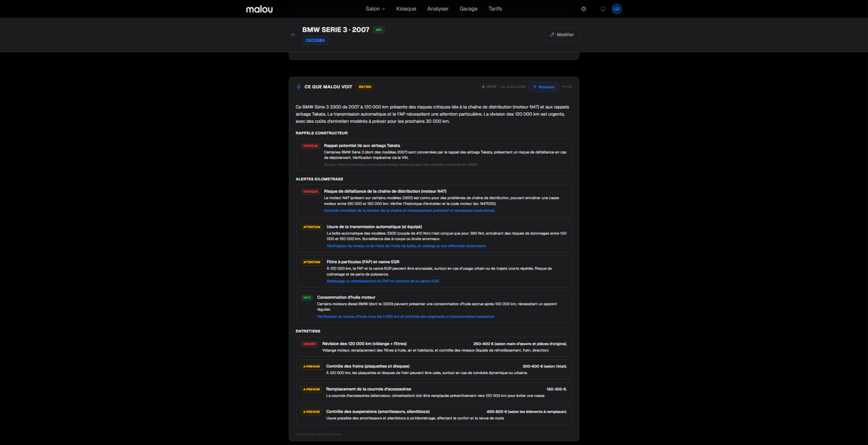The image size is (868, 445).
Task: Go to the Kiosque page
Action: [x=406, y=9]
